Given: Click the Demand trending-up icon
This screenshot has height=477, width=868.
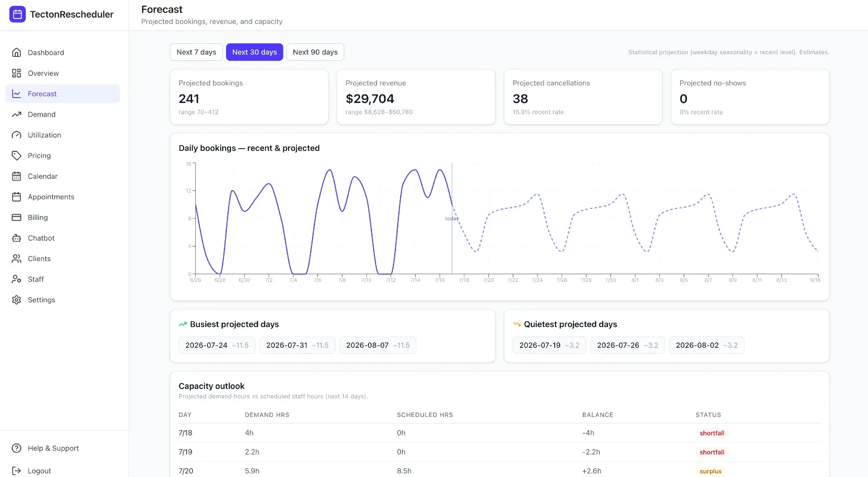Looking at the screenshot, I should (x=17, y=114).
